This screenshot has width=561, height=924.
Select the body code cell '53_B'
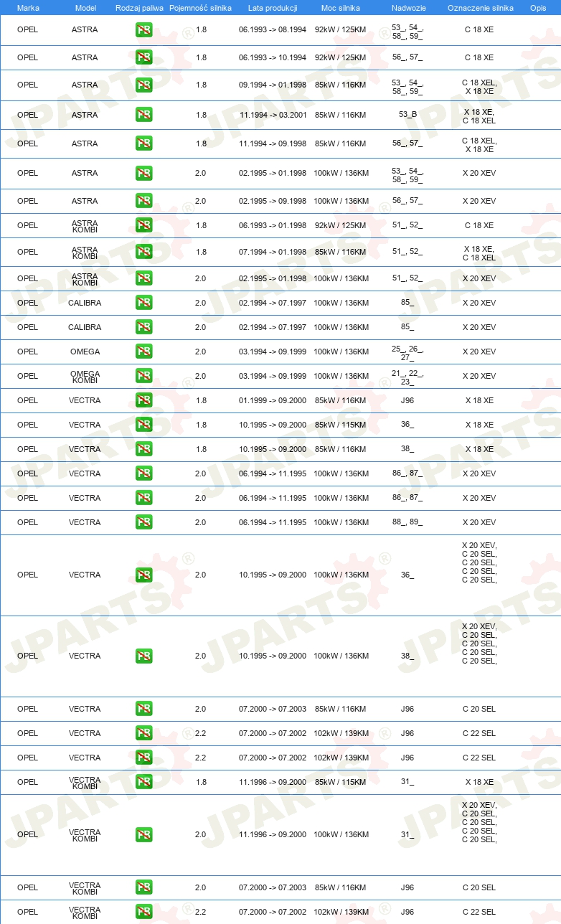tap(407, 115)
